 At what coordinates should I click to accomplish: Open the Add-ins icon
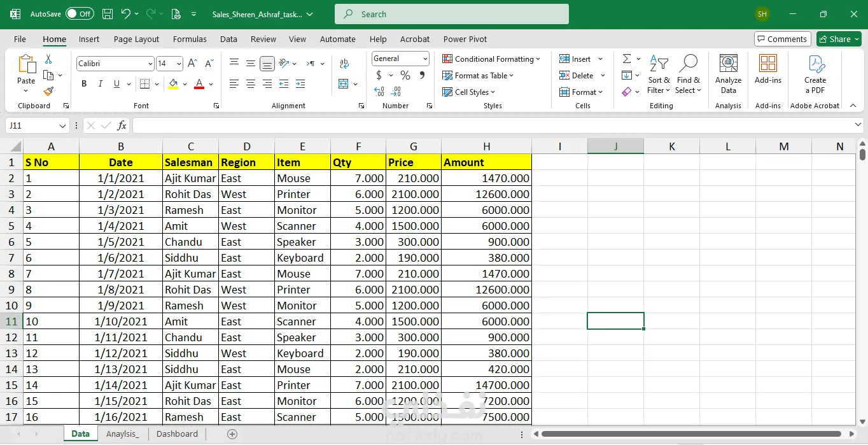pyautogui.click(x=767, y=69)
